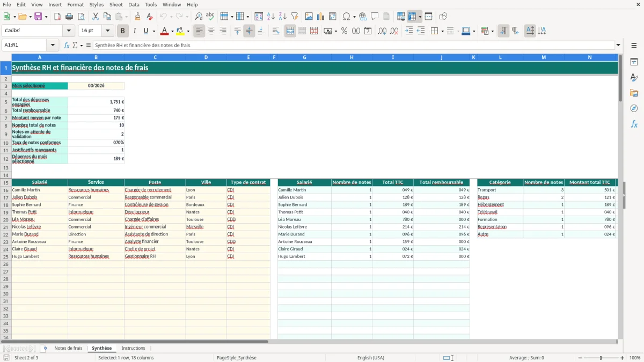Screen dimensions: 644x362
Task: Click the Cut scissors icon
Action: coord(95,17)
